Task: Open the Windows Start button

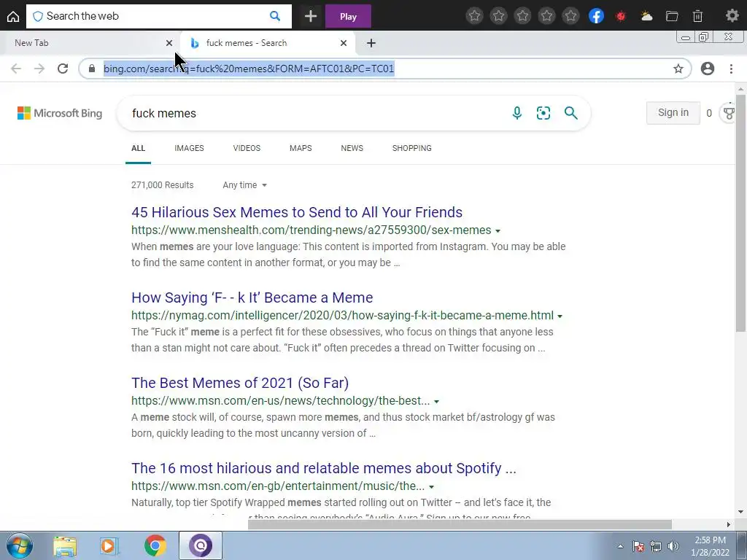Action: (20, 545)
